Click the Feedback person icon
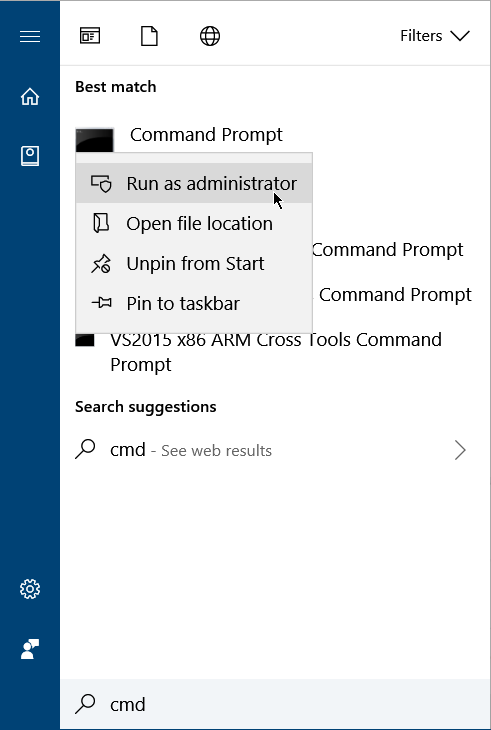This screenshot has width=491, height=730. (x=30, y=649)
